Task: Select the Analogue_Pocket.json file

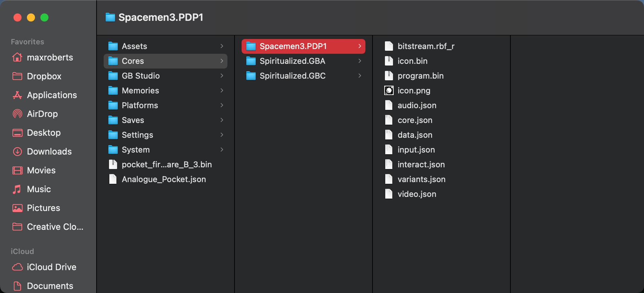Action: pyautogui.click(x=164, y=179)
